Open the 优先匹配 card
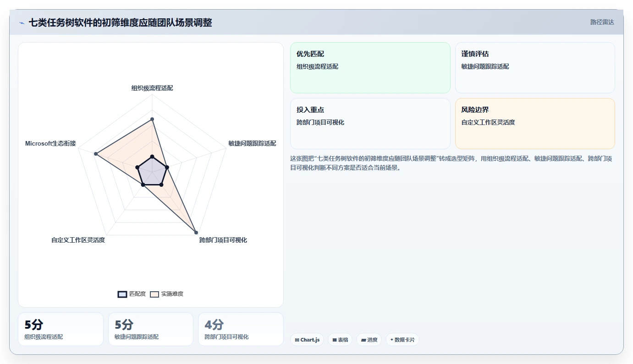633x364 pixels. (x=370, y=68)
